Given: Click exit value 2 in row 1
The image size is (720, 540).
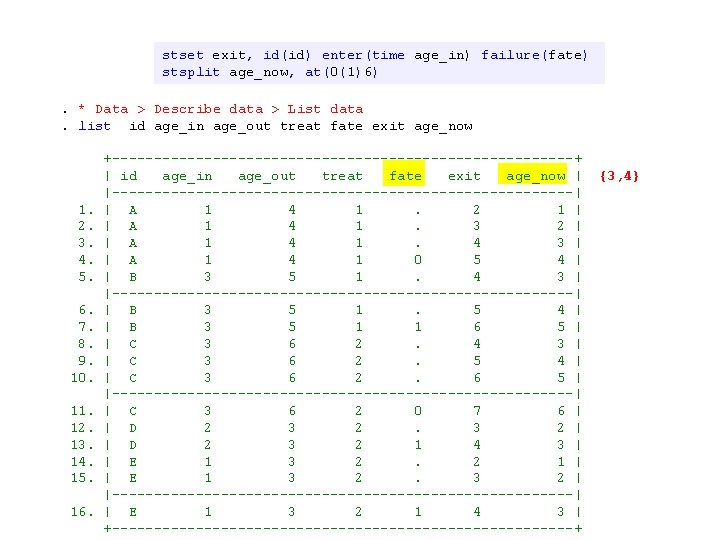Looking at the screenshot, I should coord(477,210).
